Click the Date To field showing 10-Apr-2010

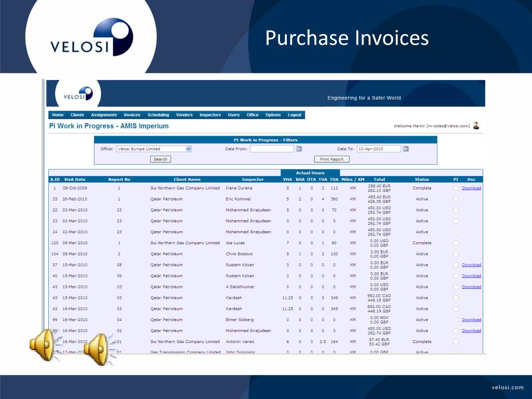pyautogui.click(x=379, y=149)
